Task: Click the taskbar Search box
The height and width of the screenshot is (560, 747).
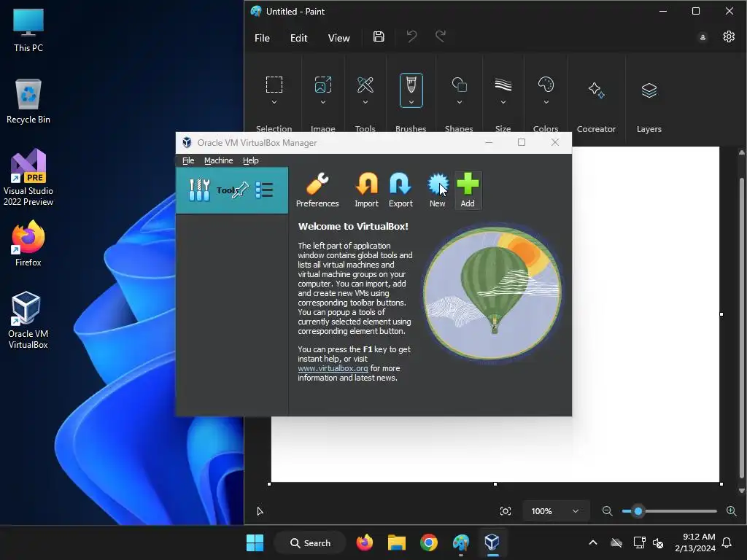Action: pos(310,542)
